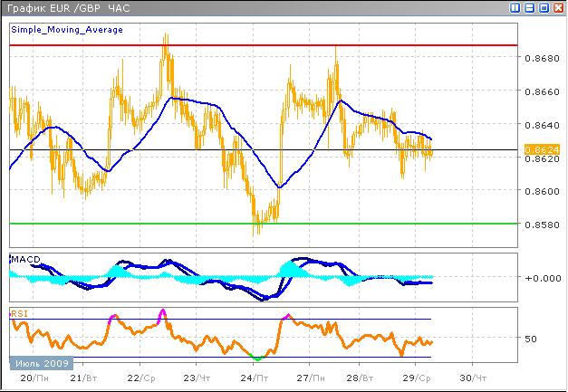Click the Июль 2009 month label

37,362
